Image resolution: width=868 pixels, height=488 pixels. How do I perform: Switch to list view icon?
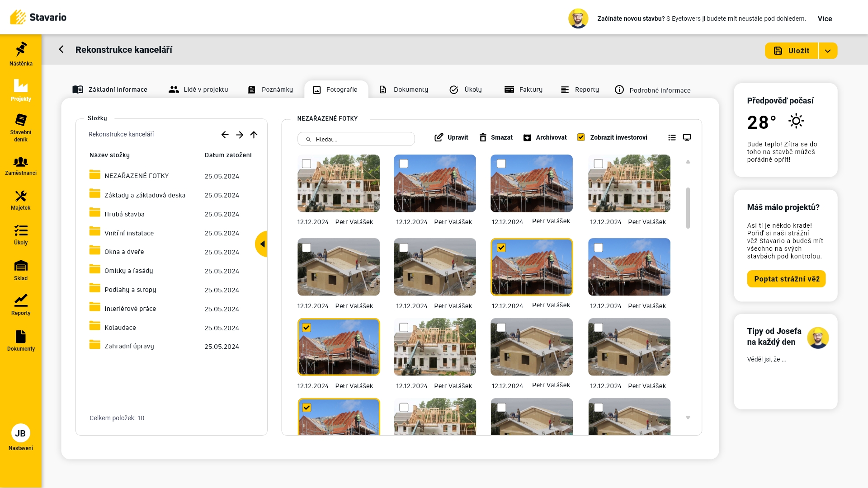point(672,138)
